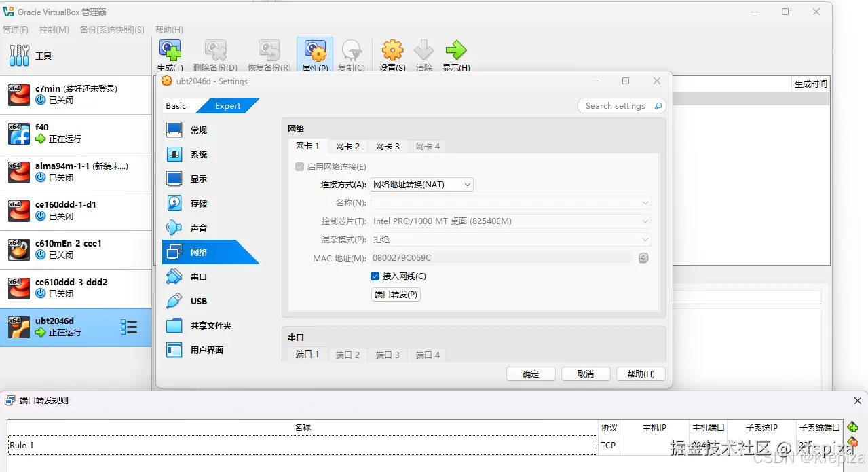Open 连接方式(A) NAT dropdown
Viewport: 868px width, 472px height.
point(421,184)
